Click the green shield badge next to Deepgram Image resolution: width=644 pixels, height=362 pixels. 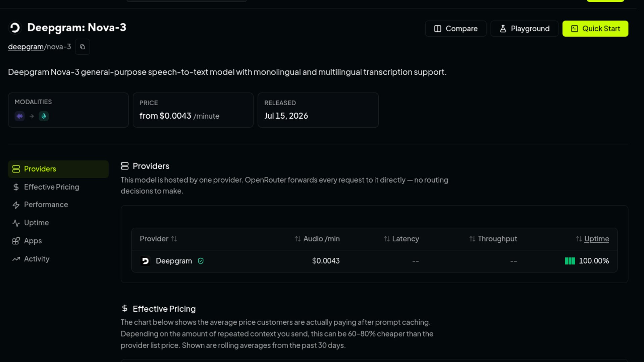click(201, 261)
